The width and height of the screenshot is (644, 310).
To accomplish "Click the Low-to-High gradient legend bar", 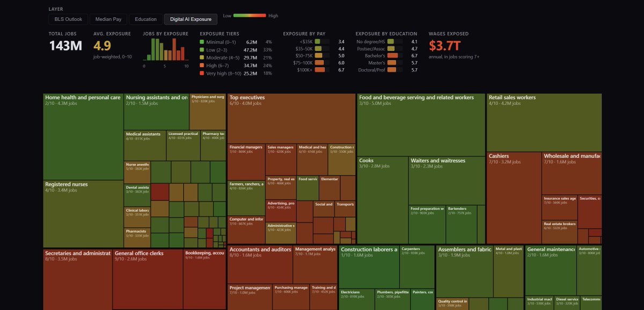I will [x=250, y=16].
